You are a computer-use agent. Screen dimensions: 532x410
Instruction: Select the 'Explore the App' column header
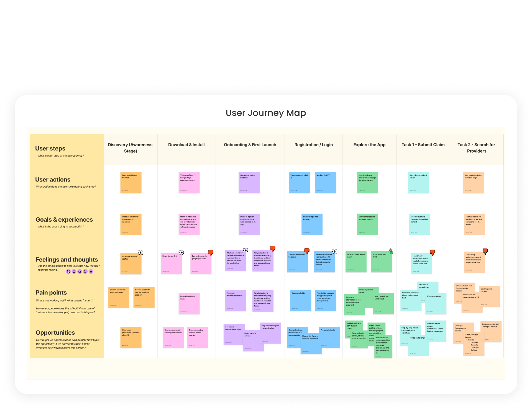(369, 145)
